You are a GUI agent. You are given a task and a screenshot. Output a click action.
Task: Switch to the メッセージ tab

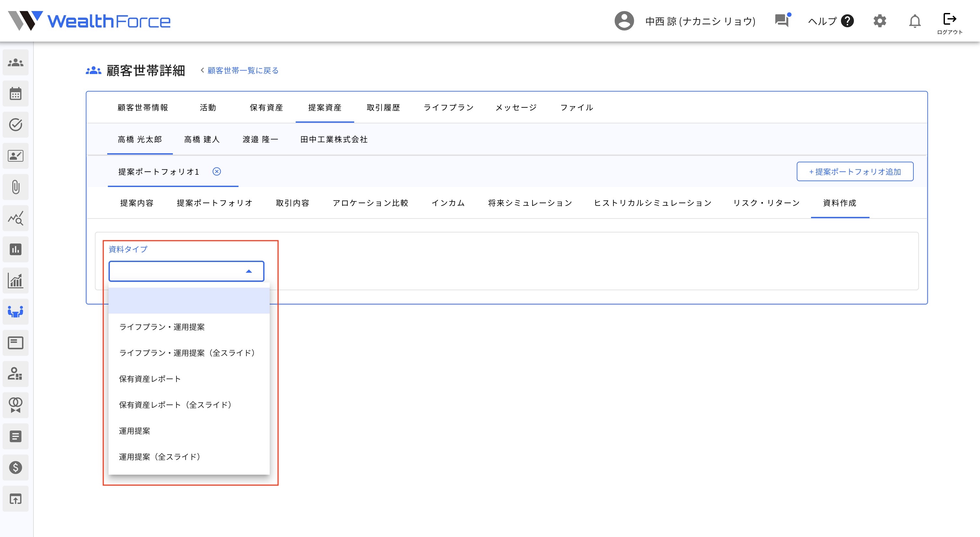[516, 107]
